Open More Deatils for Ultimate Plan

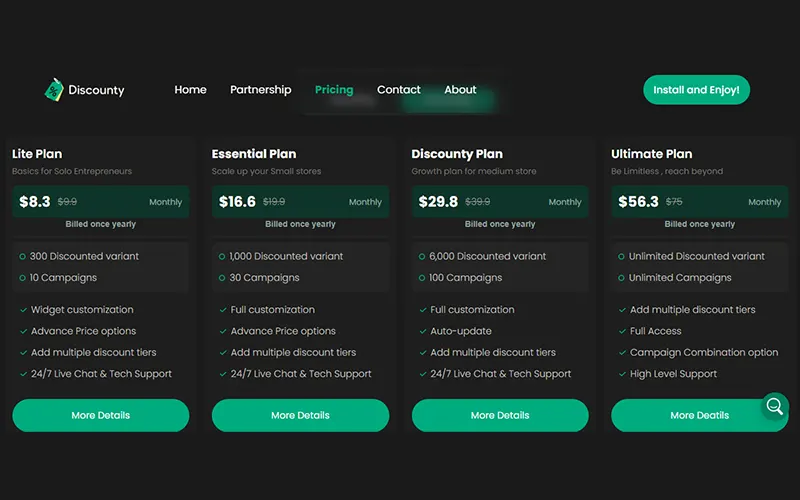point(699,415)
